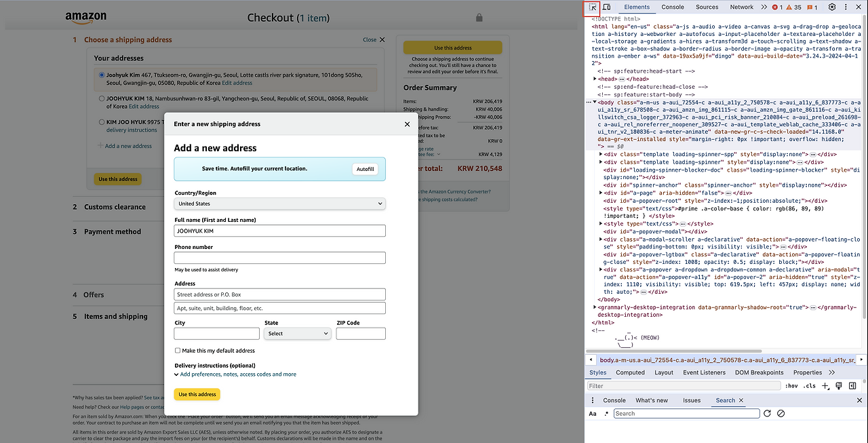Image resolution: width=868 pixels, height=443 pixels.
Task: Expand div id a-page node
Action: point(601,193)
